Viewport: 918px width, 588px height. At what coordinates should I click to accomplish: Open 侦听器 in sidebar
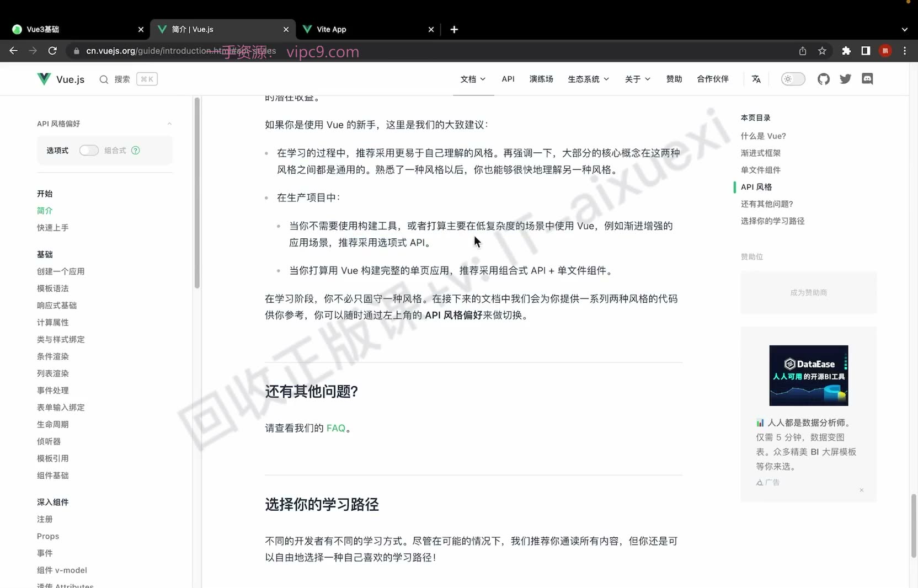coord(49,441)
